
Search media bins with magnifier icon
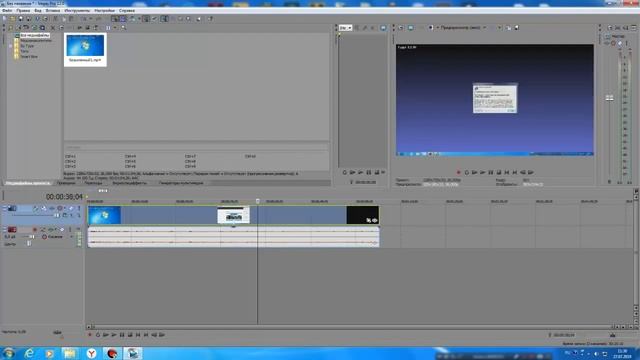click(x=123, y=28)
